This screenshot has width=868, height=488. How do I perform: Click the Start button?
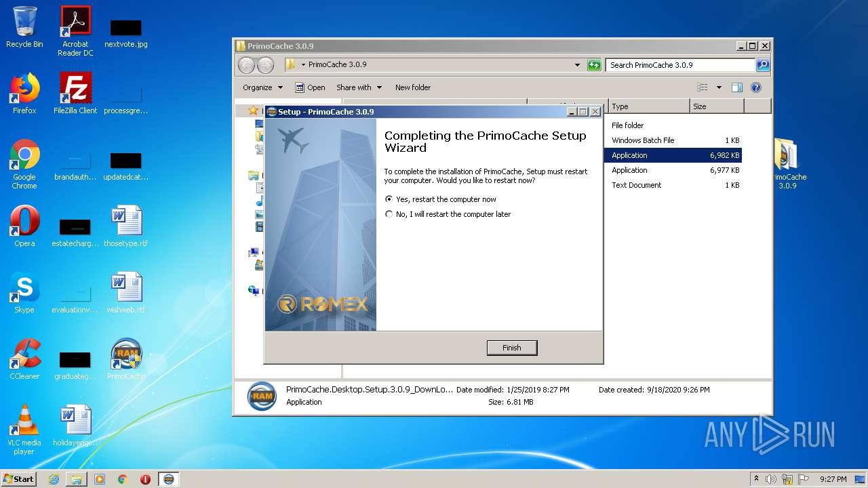[x=18, y=479]
